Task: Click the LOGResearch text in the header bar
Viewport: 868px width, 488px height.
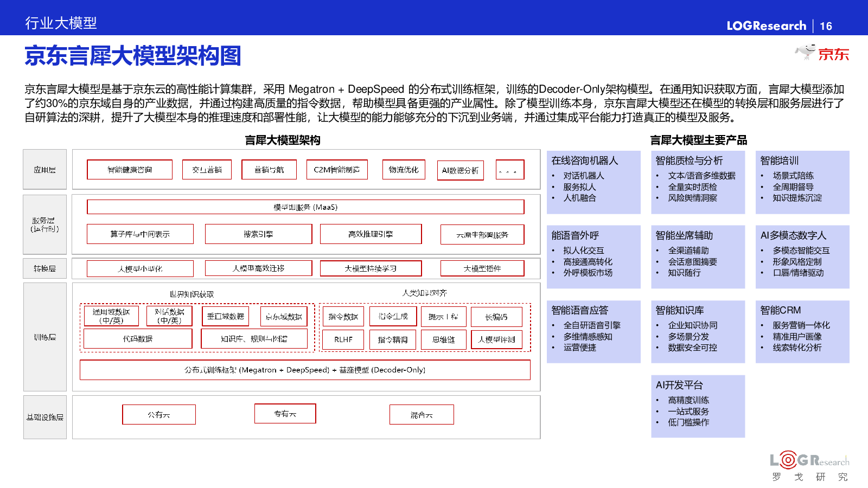Action: (766, 25)
